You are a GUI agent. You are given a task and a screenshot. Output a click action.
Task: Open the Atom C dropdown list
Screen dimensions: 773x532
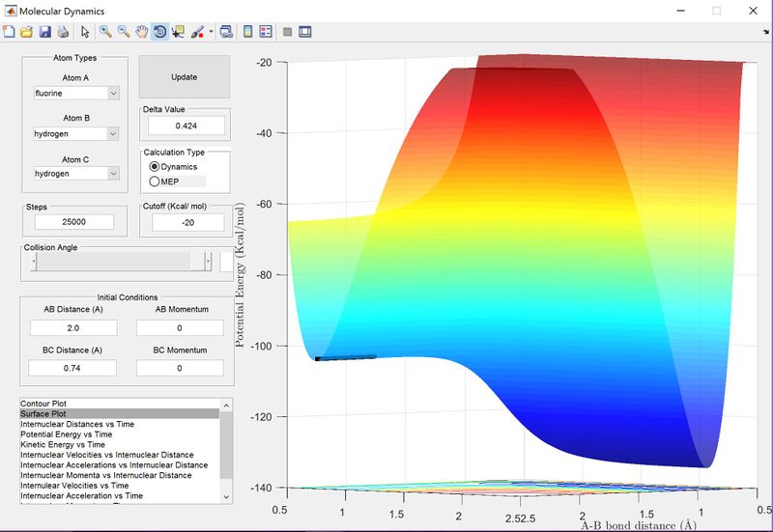click(75, 173)
